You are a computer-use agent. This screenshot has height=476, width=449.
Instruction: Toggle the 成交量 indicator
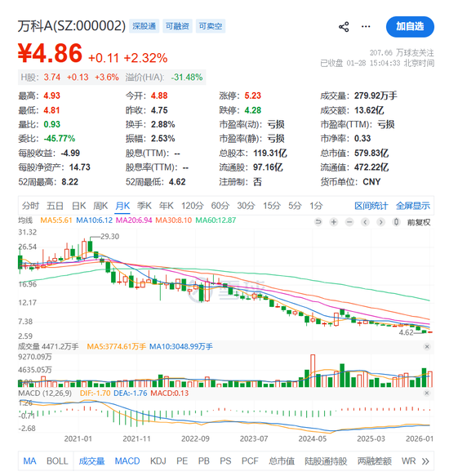tap(91, 460)
